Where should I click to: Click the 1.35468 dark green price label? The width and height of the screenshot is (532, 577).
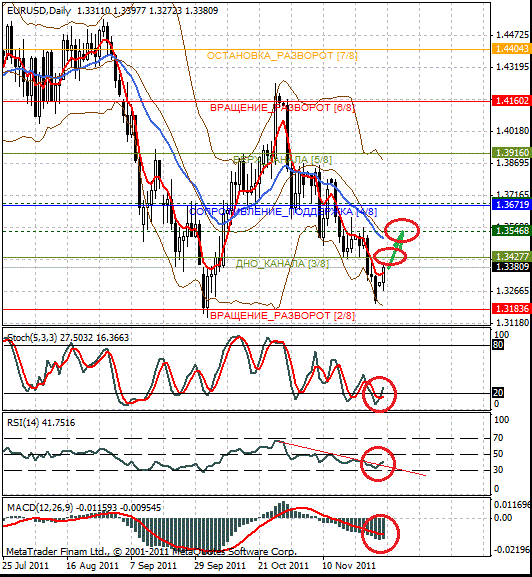pyautogui.click(x=511, y=231)
